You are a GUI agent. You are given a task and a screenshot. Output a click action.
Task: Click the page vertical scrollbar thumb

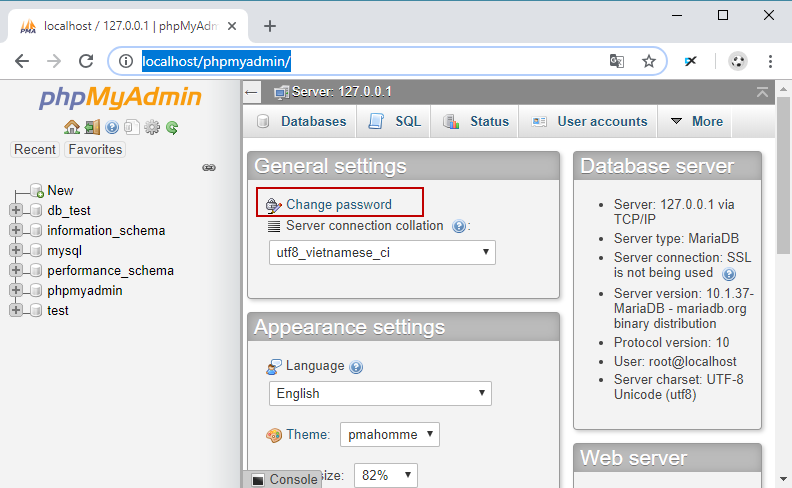click(783, 177)
